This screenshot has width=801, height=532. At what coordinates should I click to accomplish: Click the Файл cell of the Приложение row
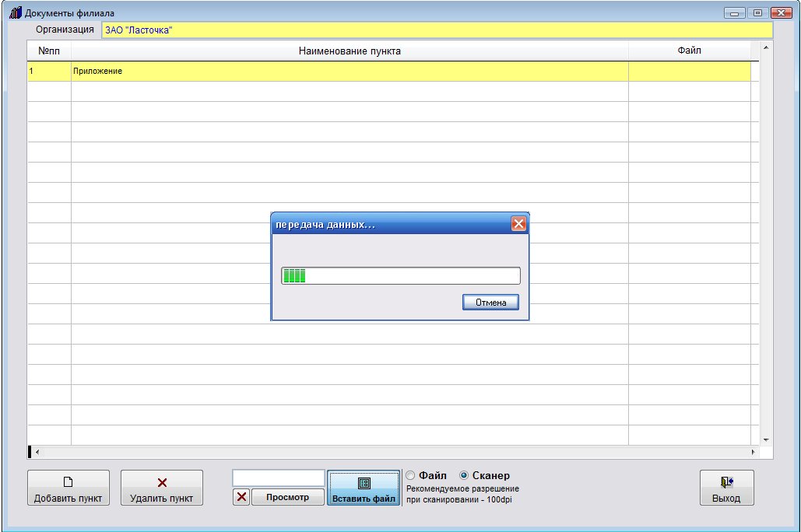[x=689, y=71]
